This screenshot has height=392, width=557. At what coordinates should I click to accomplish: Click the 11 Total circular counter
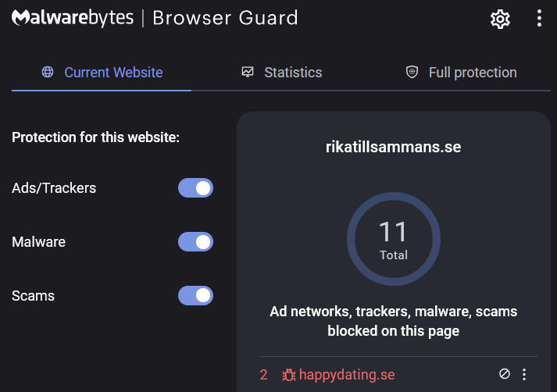(394, 237)
